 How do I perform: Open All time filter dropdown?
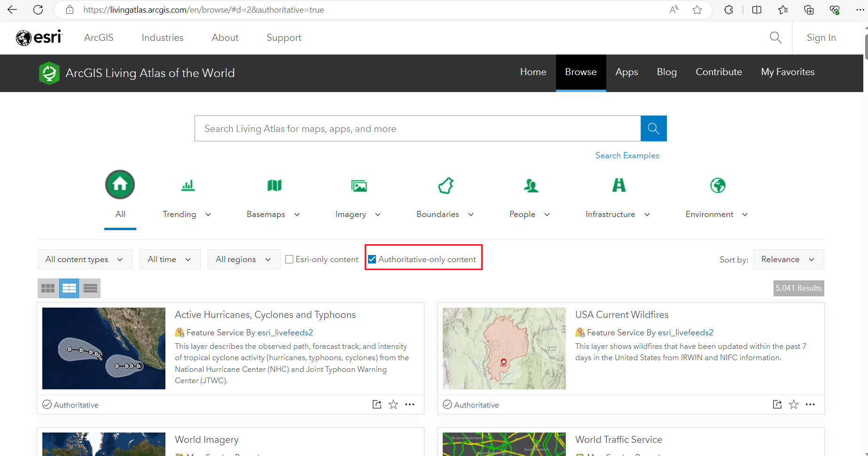click(170, 259)
